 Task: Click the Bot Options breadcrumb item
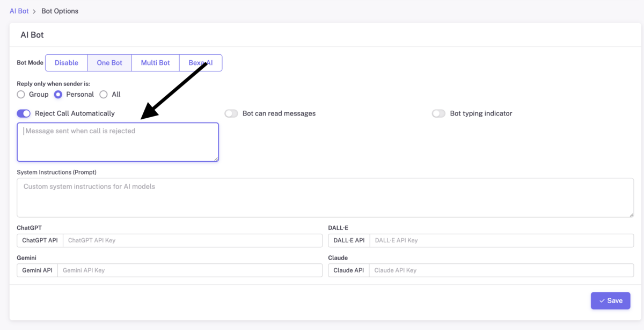pyautogui.click(x=60, y=11)
